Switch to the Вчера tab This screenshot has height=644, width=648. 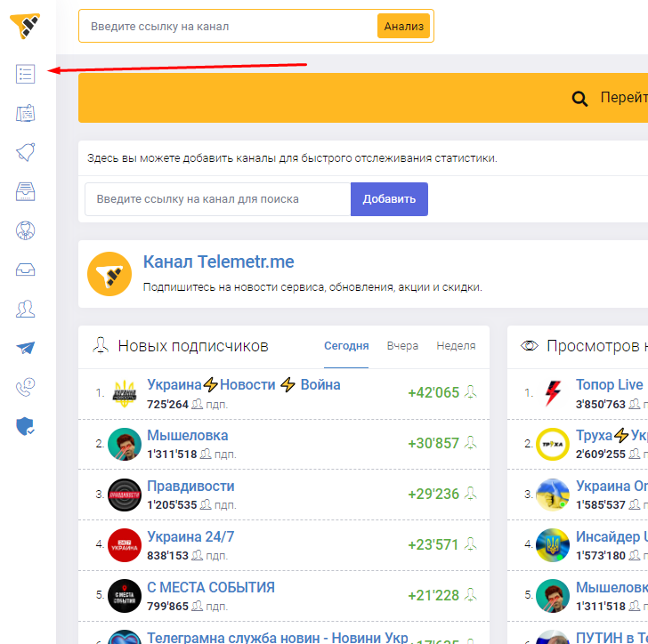(402, 346)
